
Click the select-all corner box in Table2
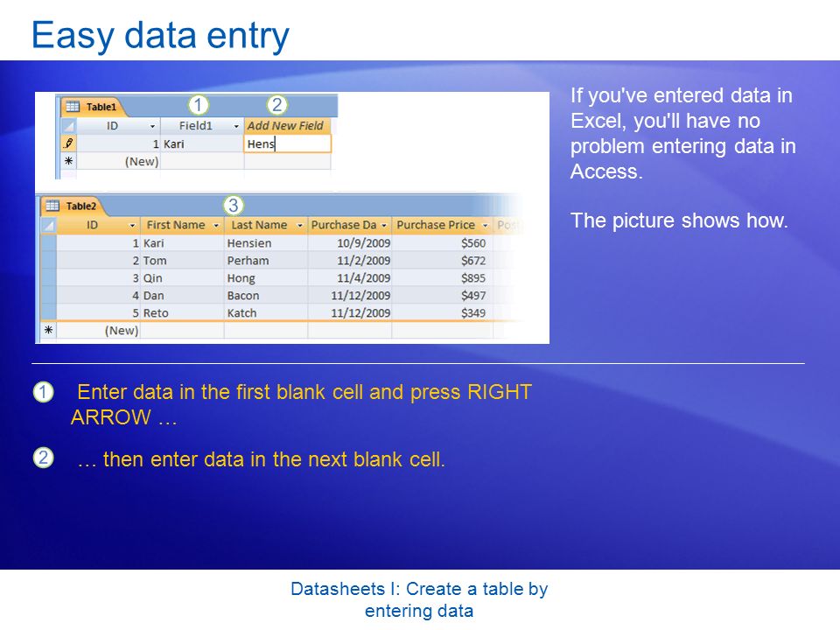pyautogui.click(x=49, y=225)
